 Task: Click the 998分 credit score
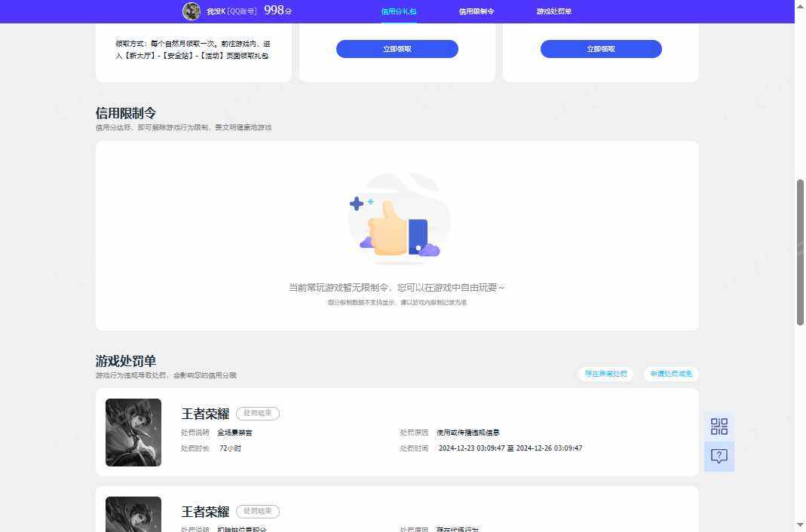click(x=278, y=11)
